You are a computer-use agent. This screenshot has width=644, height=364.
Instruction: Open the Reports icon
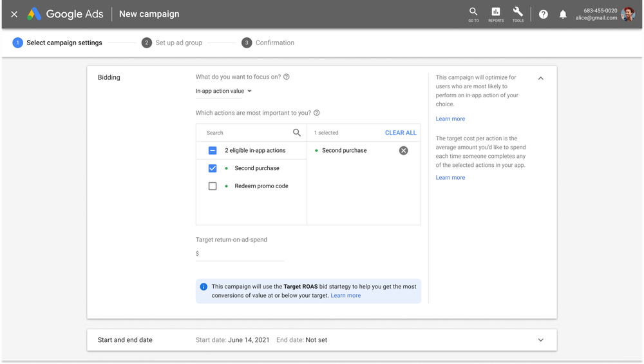point(496,14)
